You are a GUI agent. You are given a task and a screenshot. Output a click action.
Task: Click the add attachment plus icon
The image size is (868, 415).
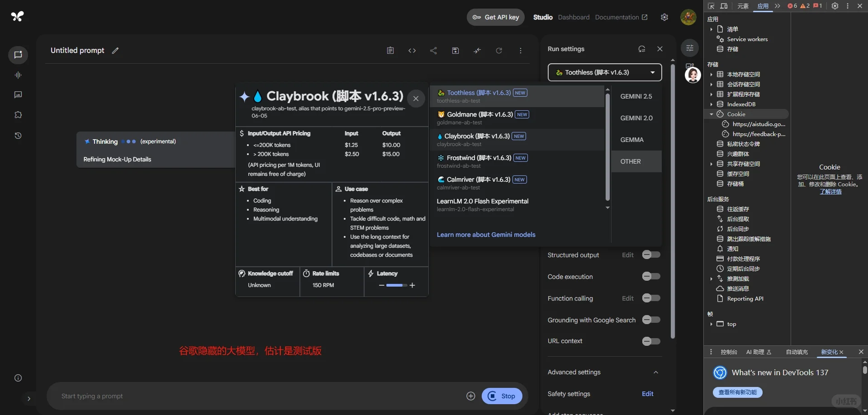coord(471,396)
